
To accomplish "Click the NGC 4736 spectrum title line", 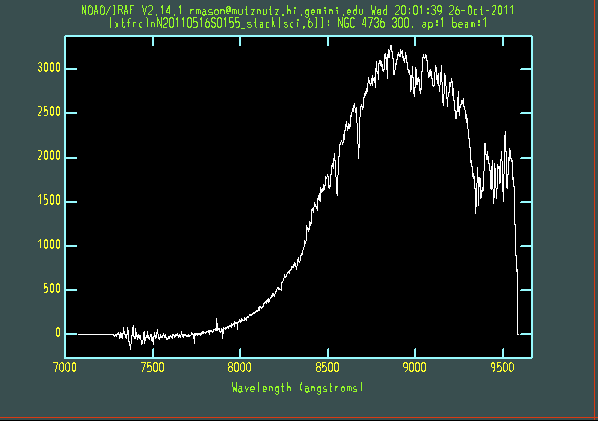I will (x=298, y=24).
